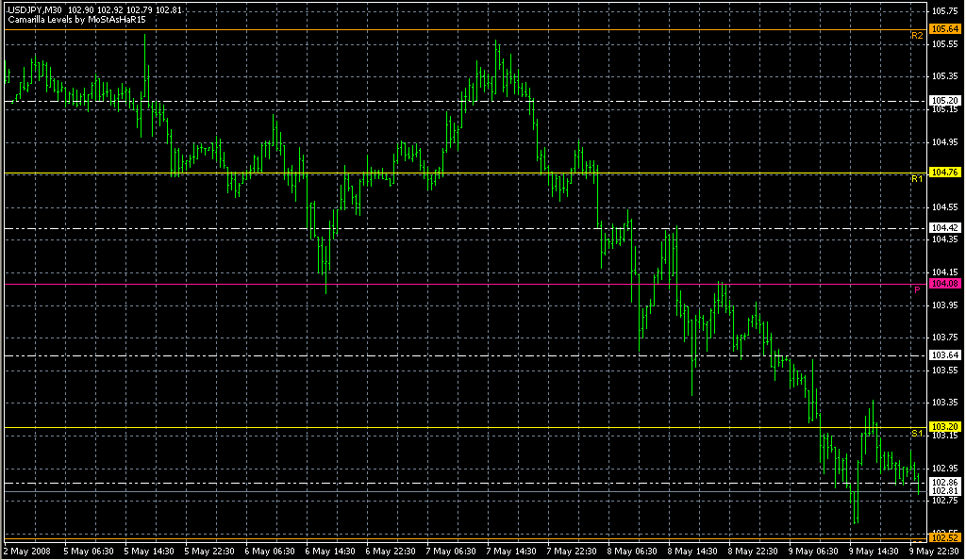Click the white 104.42 level price tag
This screenshot has height=560, width=966.
tap(944, 228)
